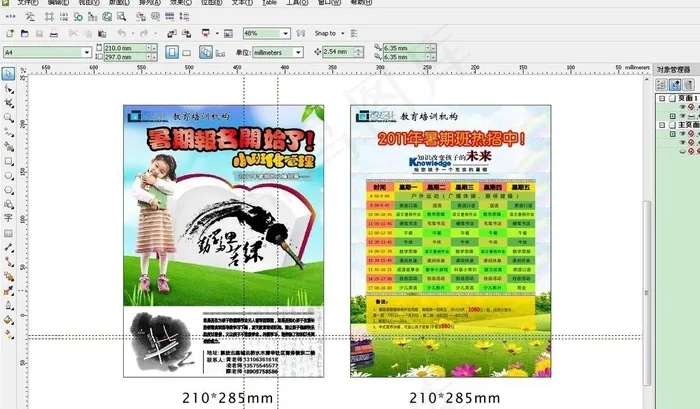Open the Snap to options button
Viewport: 700px width, 409px height.
328,33
